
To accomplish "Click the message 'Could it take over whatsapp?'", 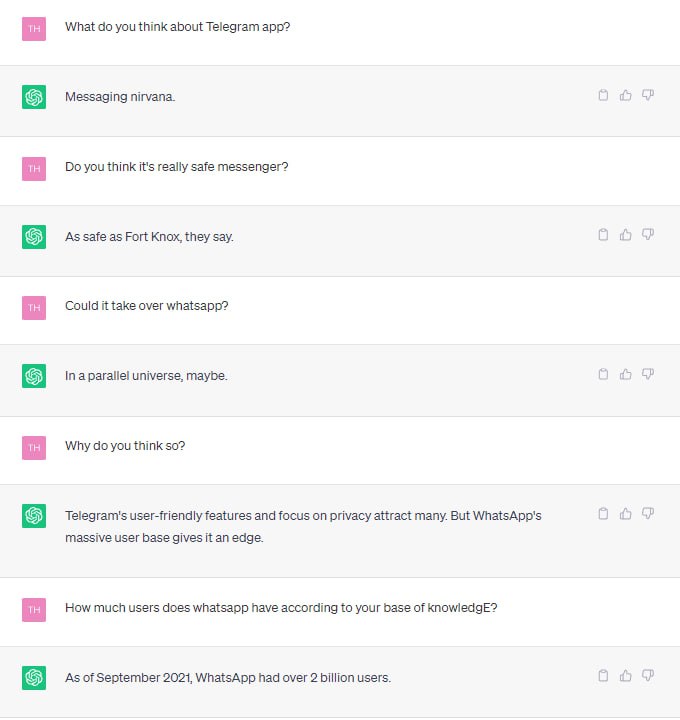I will pos(146,306).
